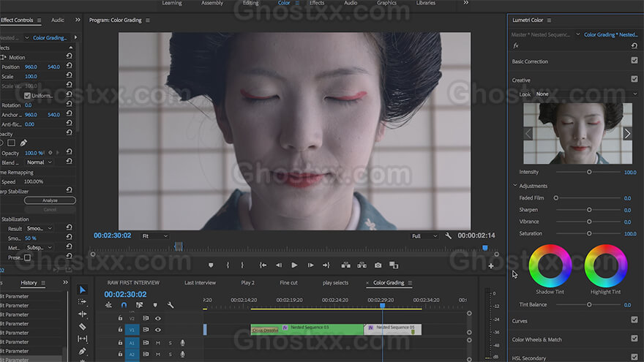The width and height of the screenshot is (644, 362).
Task: Step back one frame
Action: coord(279,265)
